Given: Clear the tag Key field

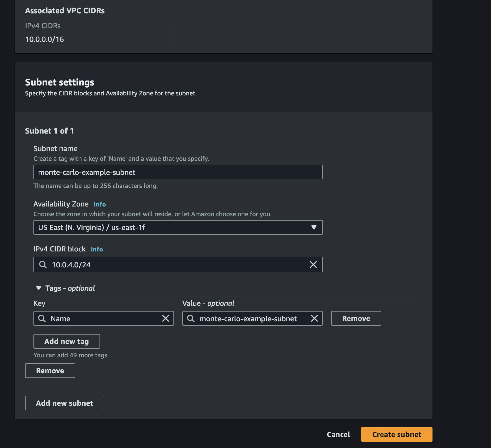Looking at the screenshot, I should point(166,318).
